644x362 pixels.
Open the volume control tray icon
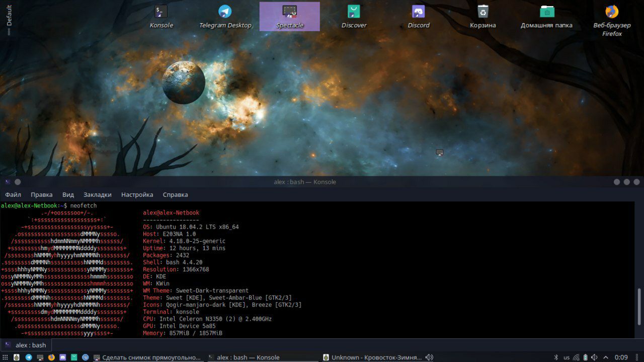(x=594, y=357)
